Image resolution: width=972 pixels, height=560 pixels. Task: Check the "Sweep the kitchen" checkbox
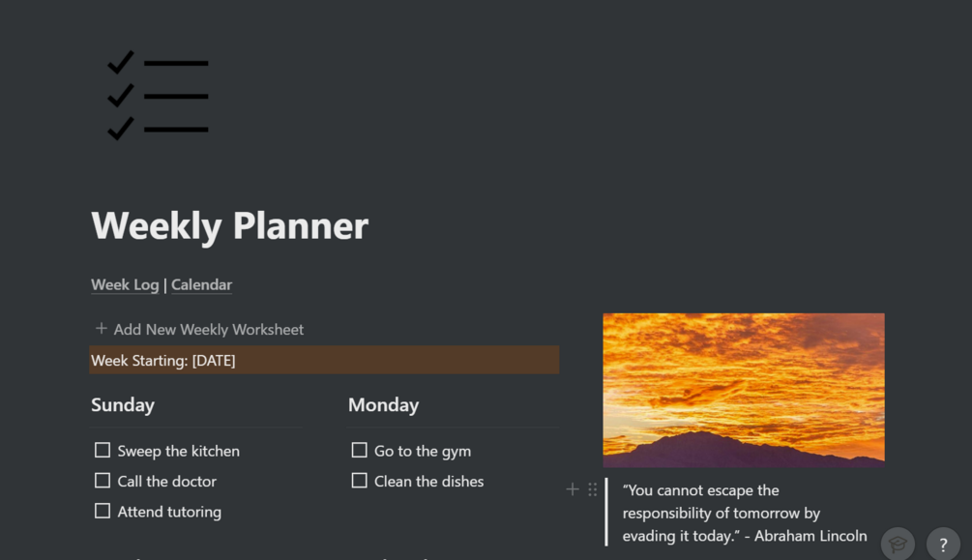tap(103, 450)
